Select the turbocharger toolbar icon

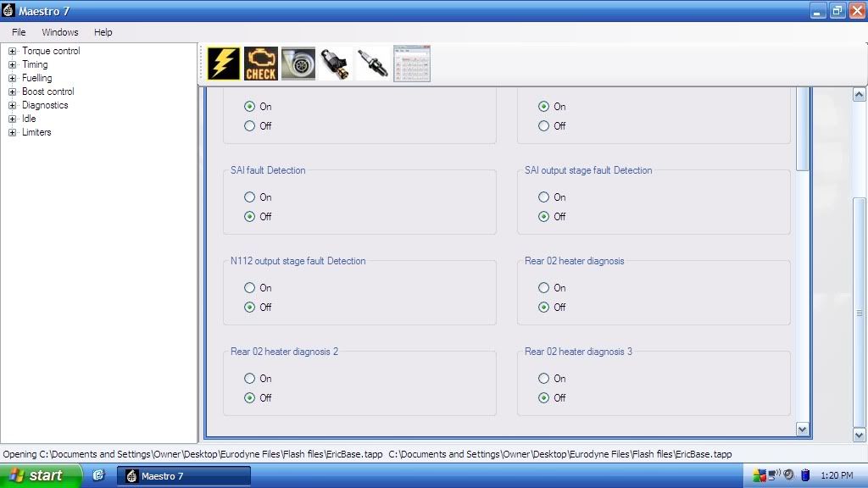click(x=298, y=64)
